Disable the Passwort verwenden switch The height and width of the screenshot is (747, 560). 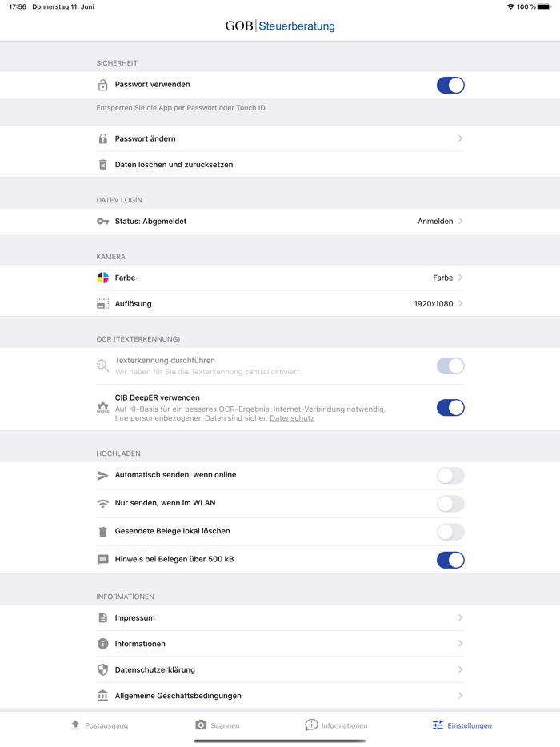[450, 86]
